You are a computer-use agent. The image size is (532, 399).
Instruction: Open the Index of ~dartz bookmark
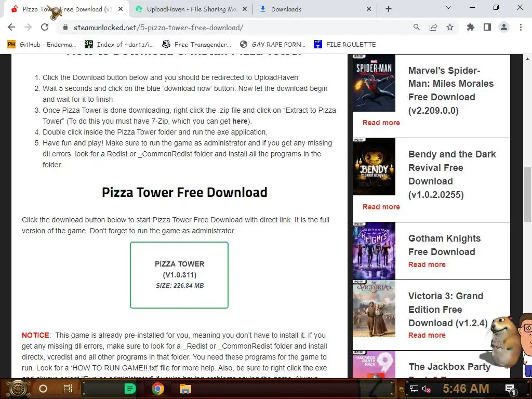[119, 45]
